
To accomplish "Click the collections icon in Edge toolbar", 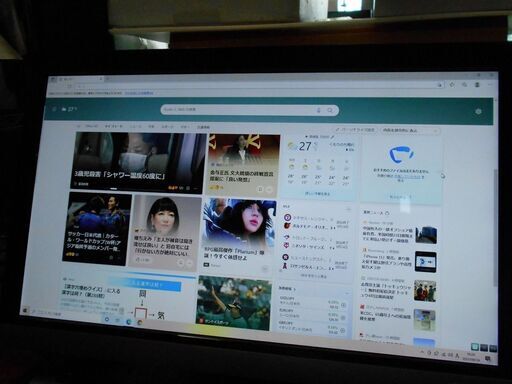I will (465, 85).
